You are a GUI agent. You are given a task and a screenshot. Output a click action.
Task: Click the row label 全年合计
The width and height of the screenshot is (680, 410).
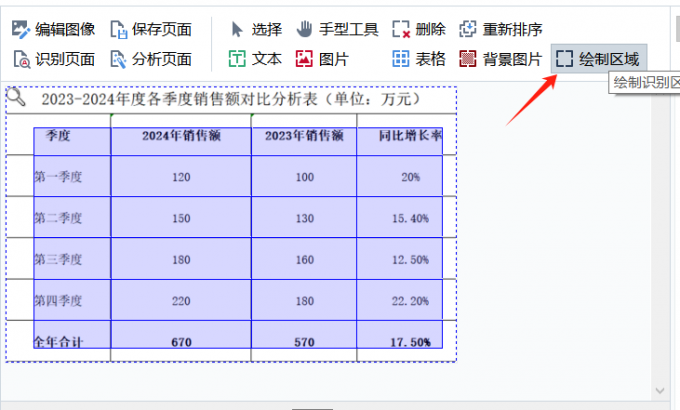(58, 342)
